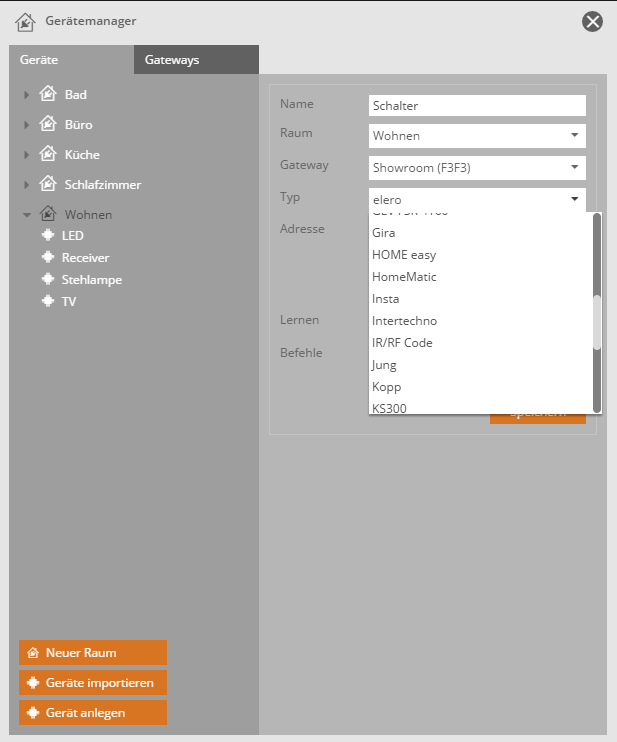Click the Schlafzimmer room house icon

point(47,184)
